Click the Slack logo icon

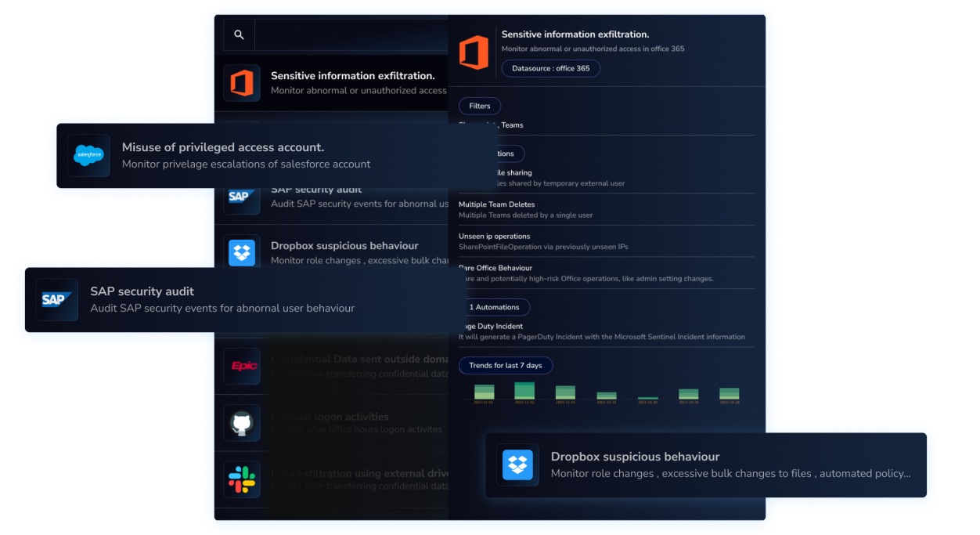point(242,479)
